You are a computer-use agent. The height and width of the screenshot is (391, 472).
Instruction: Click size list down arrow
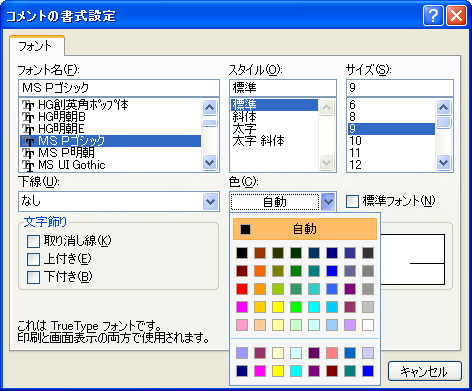(444, 163)
